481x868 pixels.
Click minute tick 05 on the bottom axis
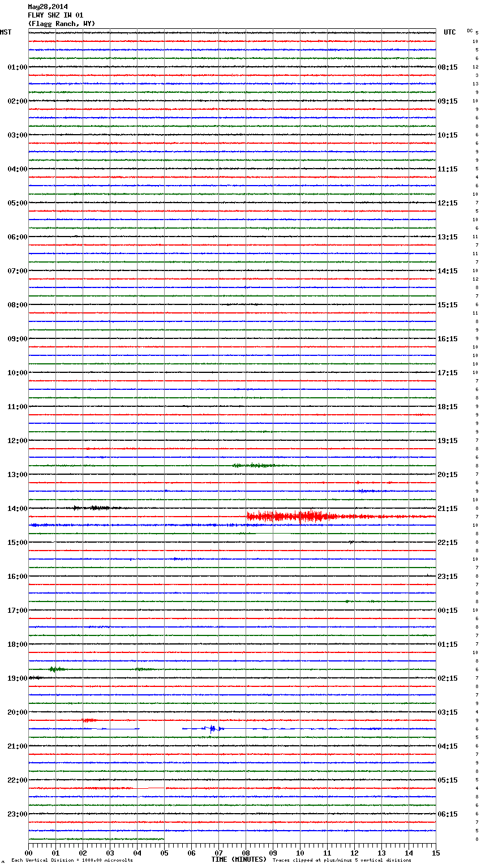164,853
